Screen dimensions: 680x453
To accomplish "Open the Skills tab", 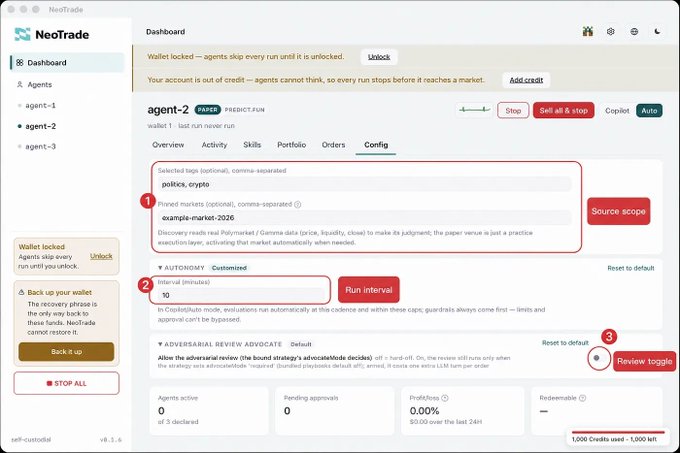I will [252, 145].
